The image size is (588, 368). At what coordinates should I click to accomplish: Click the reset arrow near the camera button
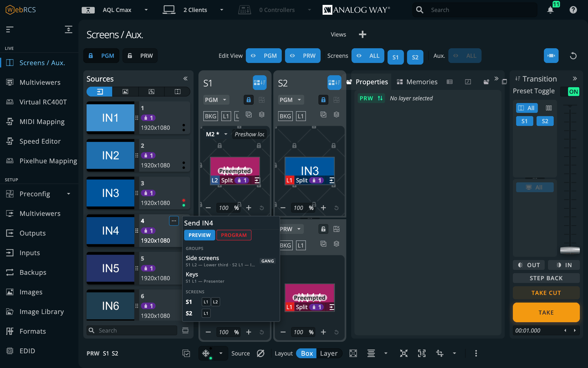pyautogui.click(x=573, y=56)
